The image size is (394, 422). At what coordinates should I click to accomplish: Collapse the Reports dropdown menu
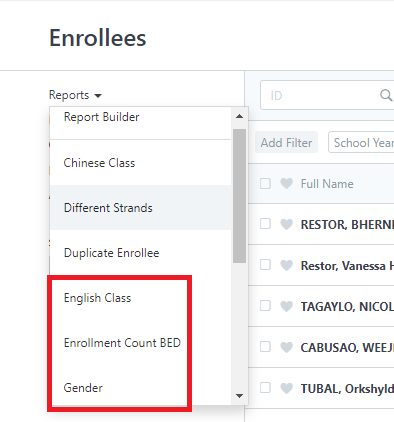coord(75,95)
